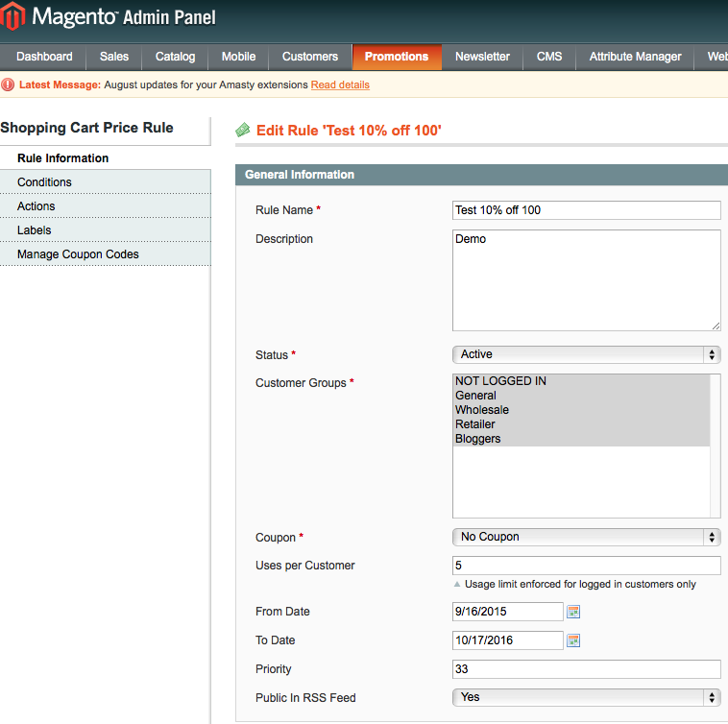Click the General Information section header

(x=481, y=175)
